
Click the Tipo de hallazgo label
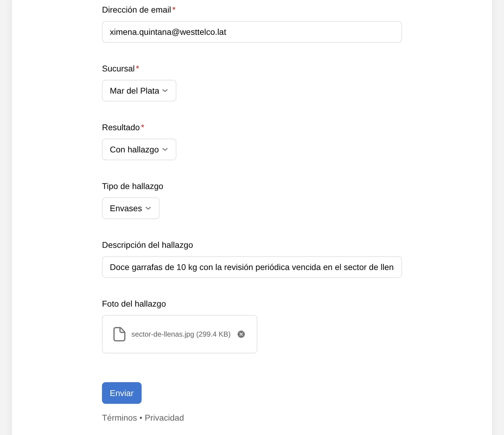133,186
